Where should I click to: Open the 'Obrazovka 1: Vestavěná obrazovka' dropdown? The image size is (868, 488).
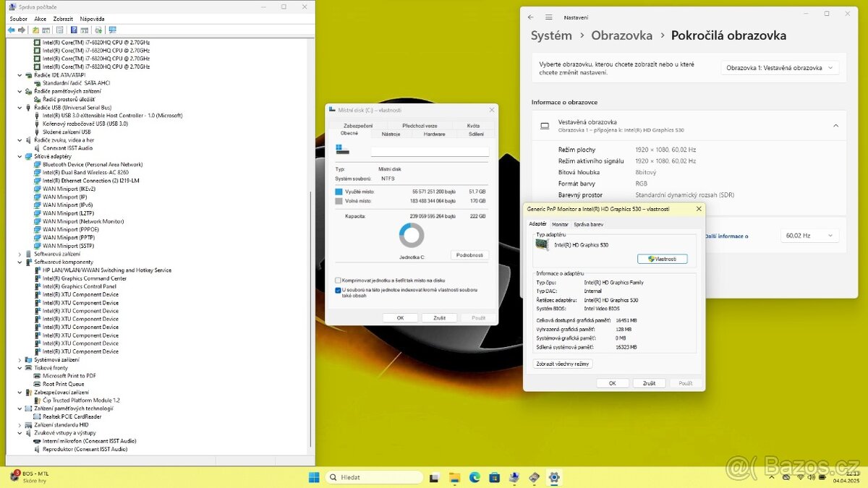coord(779,68)
